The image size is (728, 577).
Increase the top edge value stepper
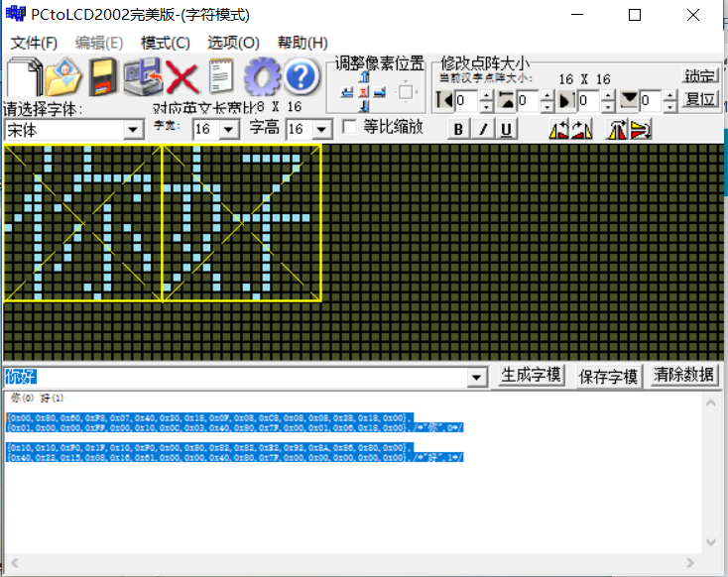[547, 95]
